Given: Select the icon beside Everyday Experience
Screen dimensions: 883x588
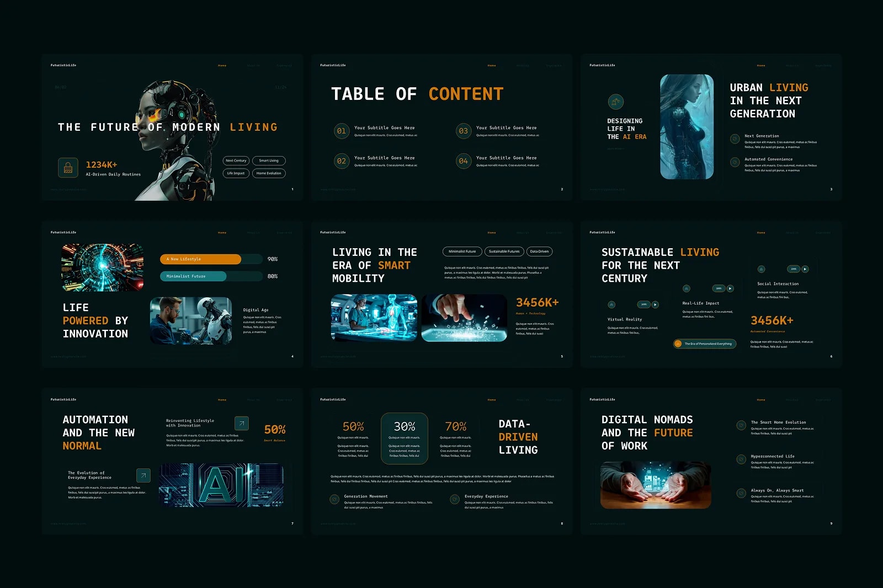Looking at the screenshot, I should click(x=455, y=499).
